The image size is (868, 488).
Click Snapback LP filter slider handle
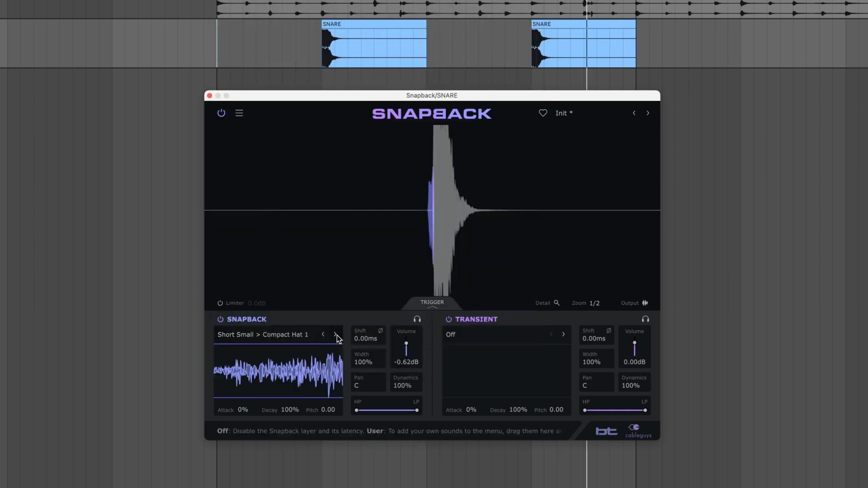[416, 410]
